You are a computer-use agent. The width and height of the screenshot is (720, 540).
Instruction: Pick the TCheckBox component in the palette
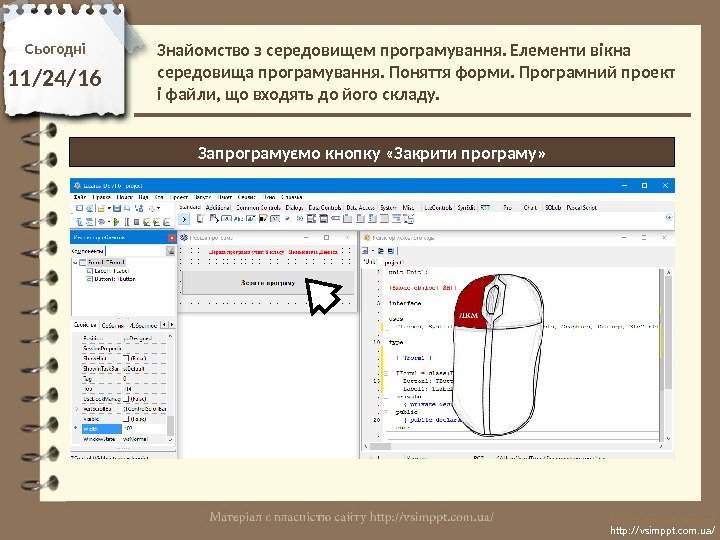(287, 219)
